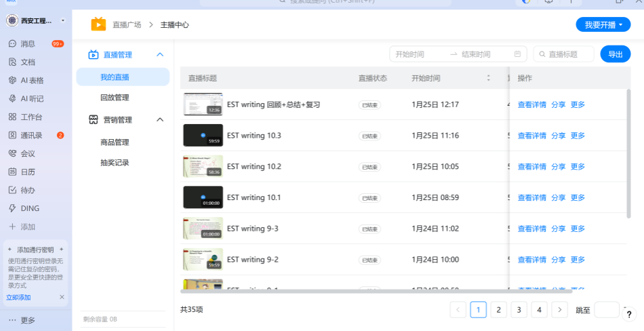Open the DING lightning icon

coord(12,208)
